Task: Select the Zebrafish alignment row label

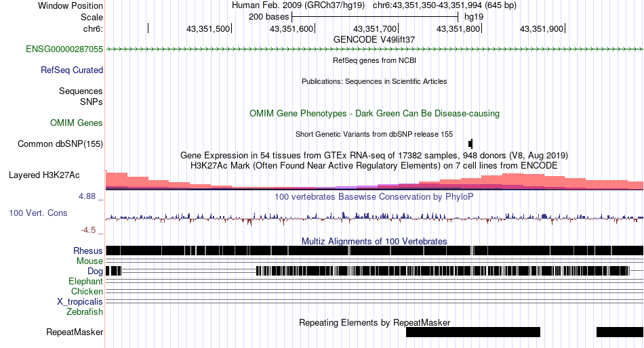Action: tap(85, 312)
